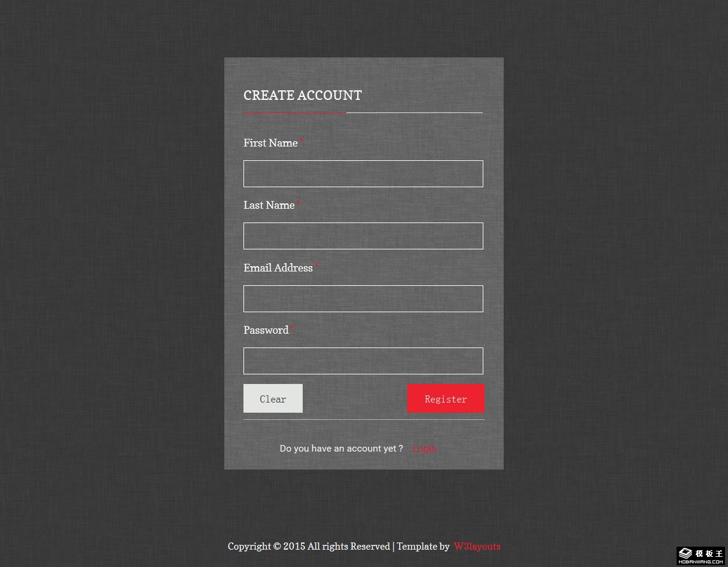Screen dimensions: 728x567
Task: Click the First Name input field
Action: pos(363,173)
